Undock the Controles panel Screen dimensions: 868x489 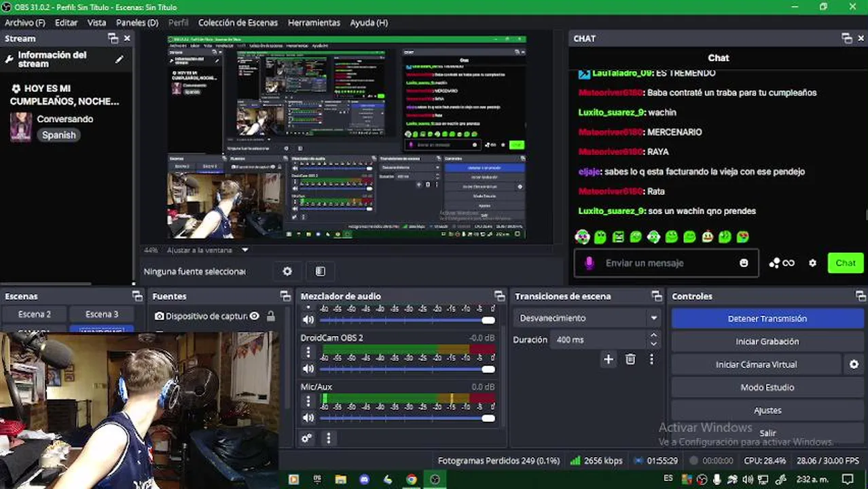[861, 296]
